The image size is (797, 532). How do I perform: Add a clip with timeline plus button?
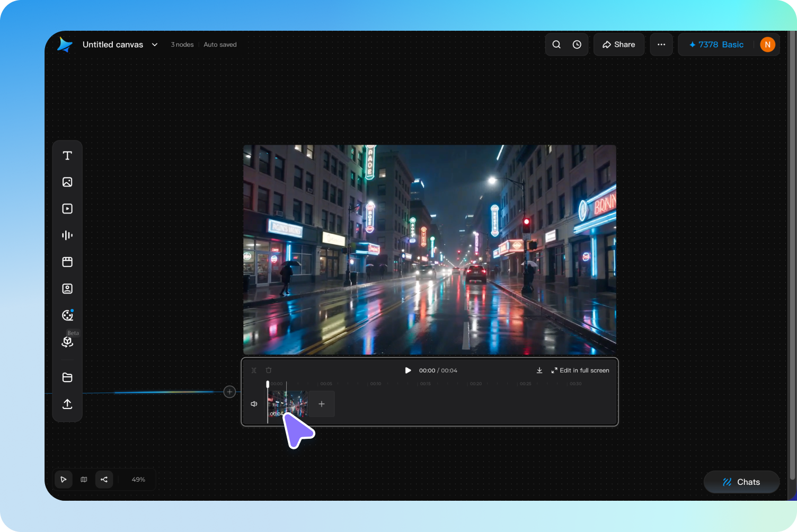tap(322, 404)
